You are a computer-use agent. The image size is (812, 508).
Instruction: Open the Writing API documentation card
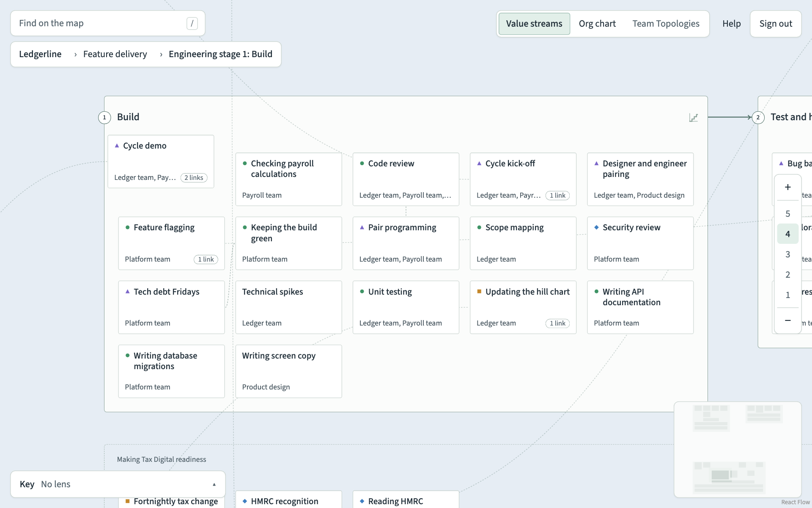tap(640, 307)
